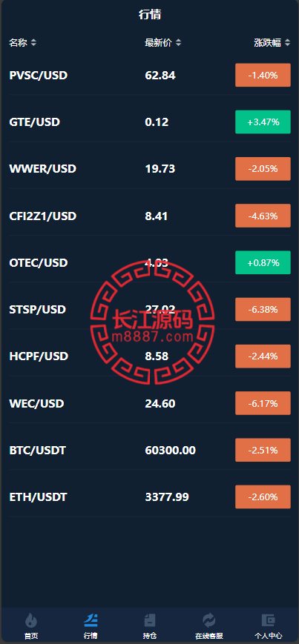
Task: Click the 最新价 column header
Action: point(158,43)
